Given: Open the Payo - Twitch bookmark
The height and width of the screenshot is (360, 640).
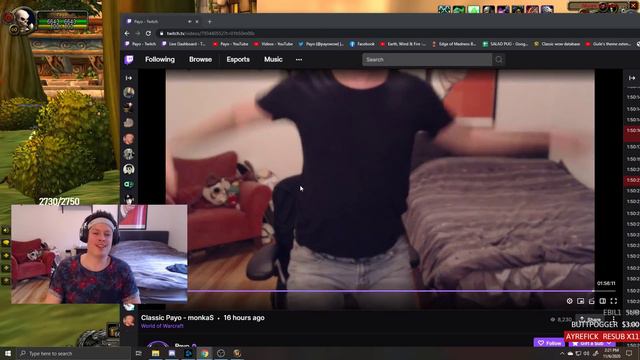Looking at the screenshot, I should [x=140, y=44].
